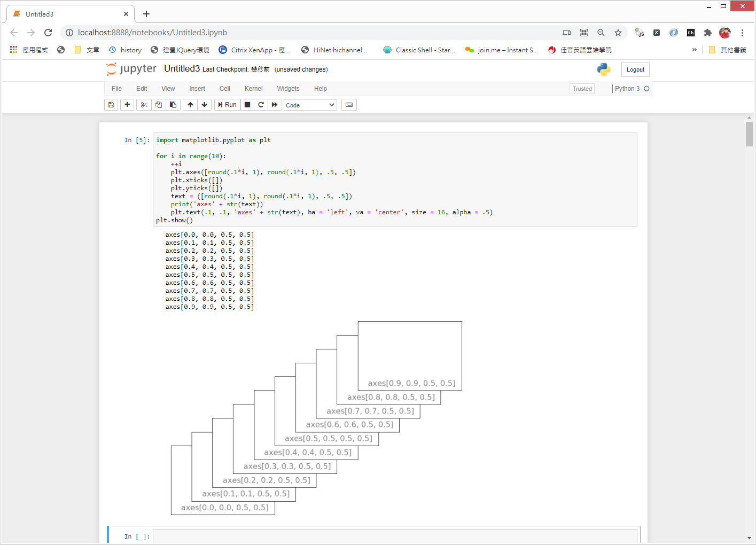This screenshot has height=545, width=756.
Task: Click the output line axes[0.5, 0.5, 0.5, 0.5]
Action: [x=209, y=275]
